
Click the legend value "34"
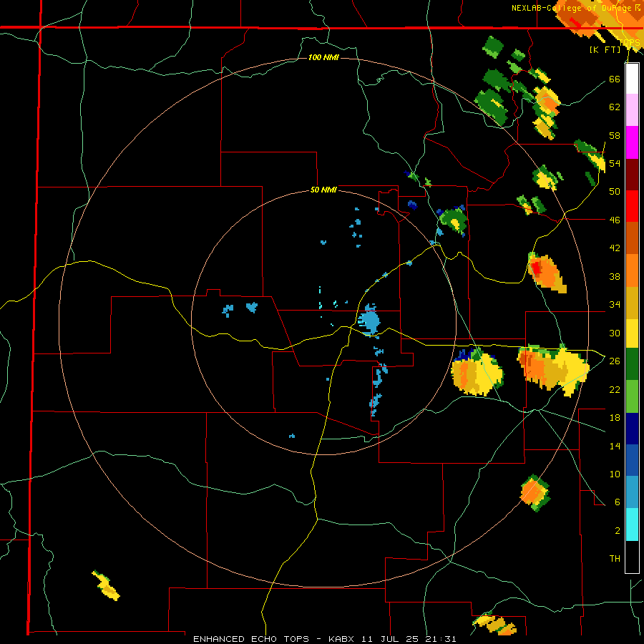point(615,305)
